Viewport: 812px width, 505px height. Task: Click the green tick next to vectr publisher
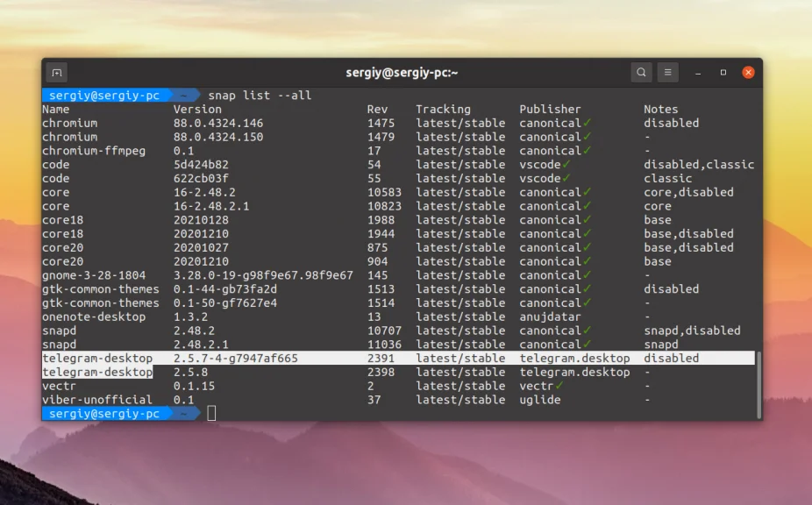pyautogui.click(x=559, y=386)
